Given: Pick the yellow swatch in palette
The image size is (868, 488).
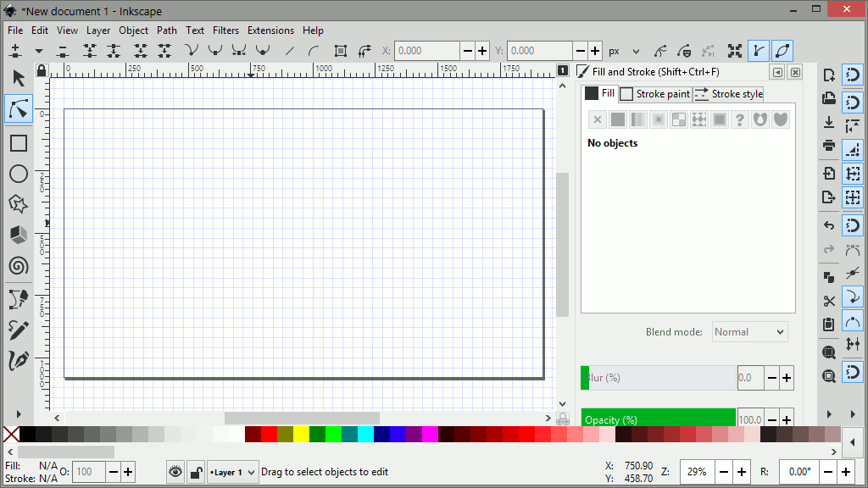Looking at the screenshot, I should tap(301, 435).
